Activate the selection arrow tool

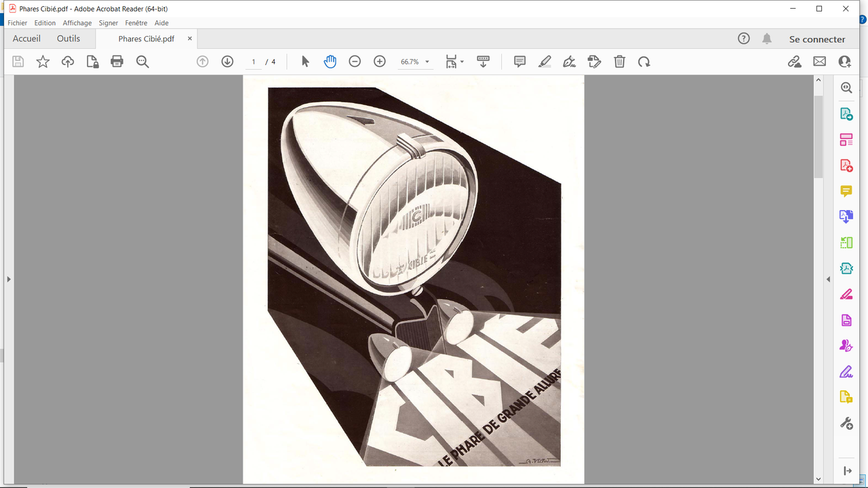tap(305, 62)
